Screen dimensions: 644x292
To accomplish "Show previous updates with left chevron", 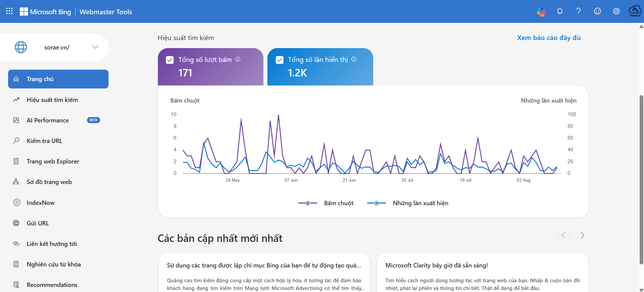I will tap(563, 235).
